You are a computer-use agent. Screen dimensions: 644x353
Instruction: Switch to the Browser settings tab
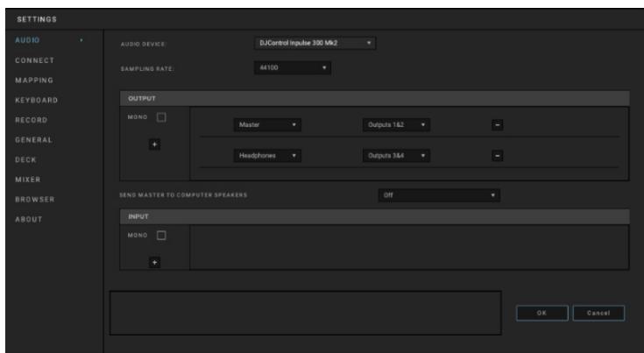click(x=35, y=200)
